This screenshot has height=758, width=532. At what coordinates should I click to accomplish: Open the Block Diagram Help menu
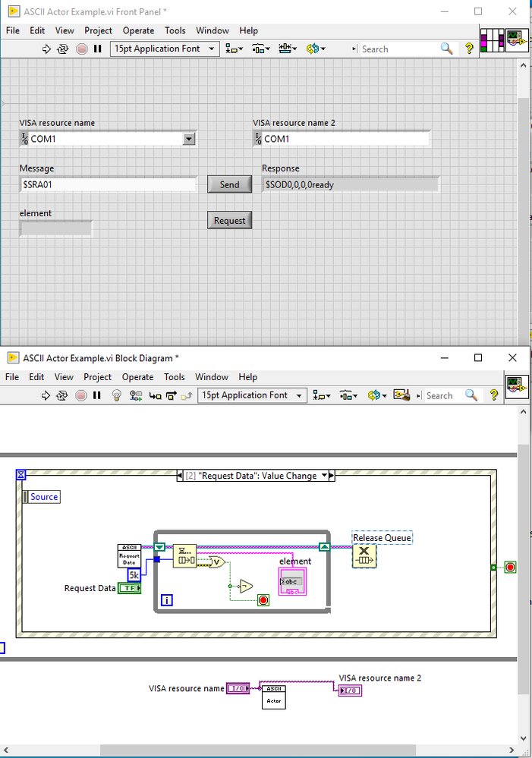247,377
